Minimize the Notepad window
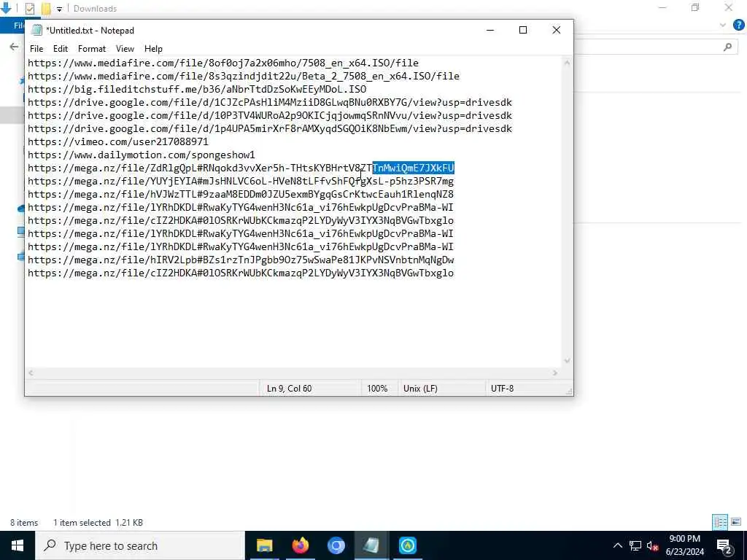The image size is (747, 560). [489, 30]
